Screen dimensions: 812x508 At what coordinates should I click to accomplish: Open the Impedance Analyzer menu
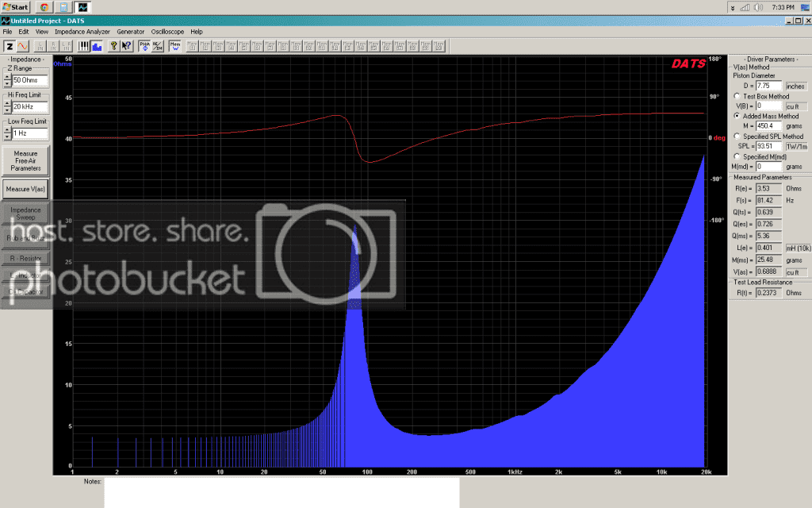(82, 32)
